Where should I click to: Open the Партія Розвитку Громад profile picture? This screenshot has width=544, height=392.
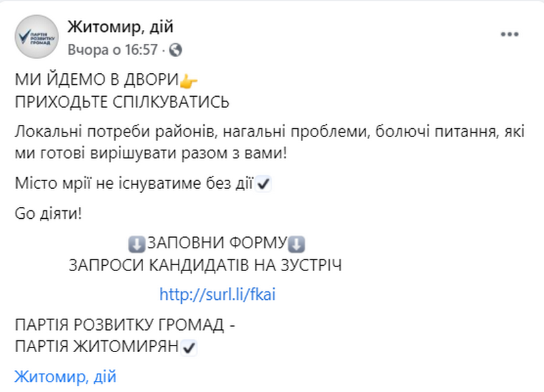point(37,37)
